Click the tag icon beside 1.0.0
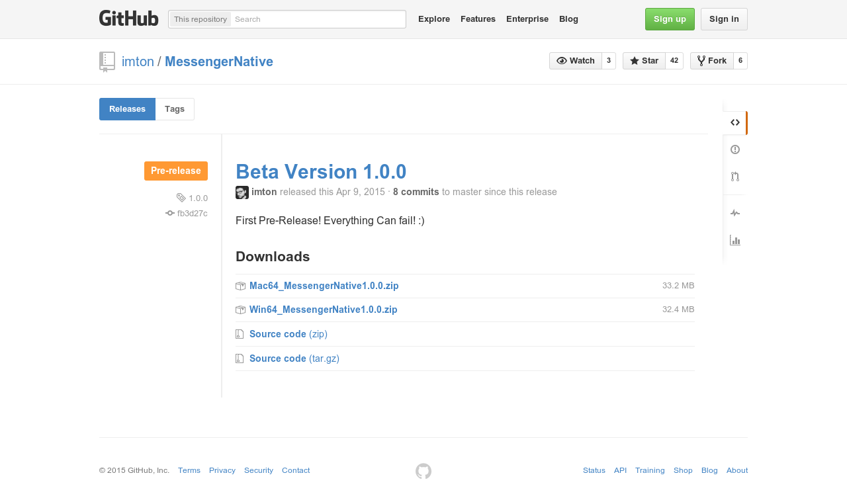The height and width of the screenshot is (504, 847). [x=181, y=198]
